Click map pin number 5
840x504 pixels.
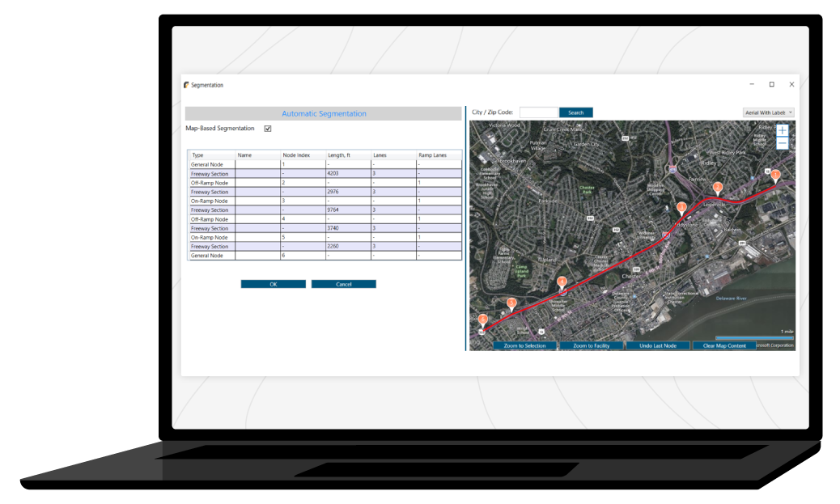coord(511,303)
